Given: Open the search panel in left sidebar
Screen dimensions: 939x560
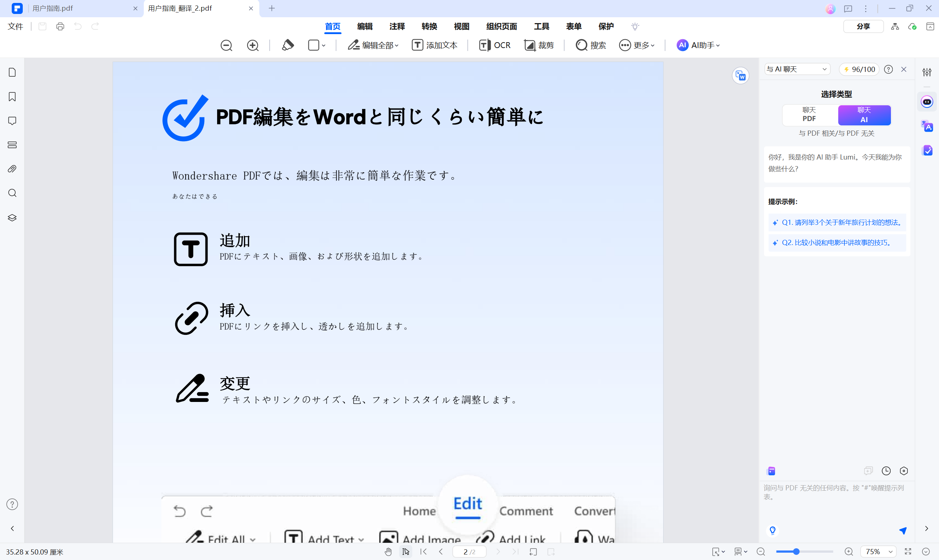Looking at the screenshot, I should pyautogui.click(x=12, y=193).
